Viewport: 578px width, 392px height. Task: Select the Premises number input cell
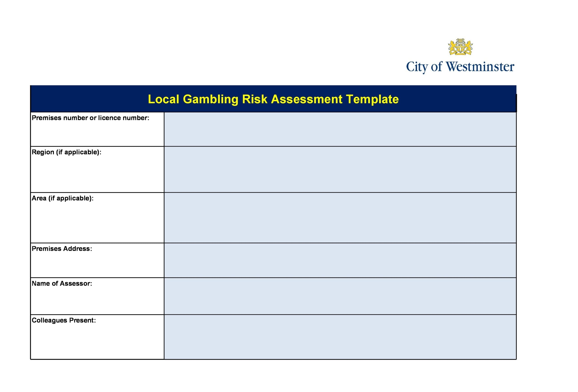coord(340,129)
